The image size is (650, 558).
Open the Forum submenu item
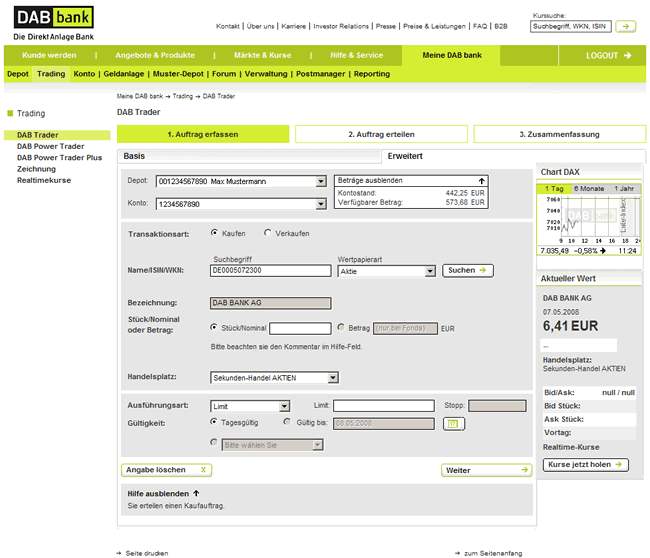point(224,74)
